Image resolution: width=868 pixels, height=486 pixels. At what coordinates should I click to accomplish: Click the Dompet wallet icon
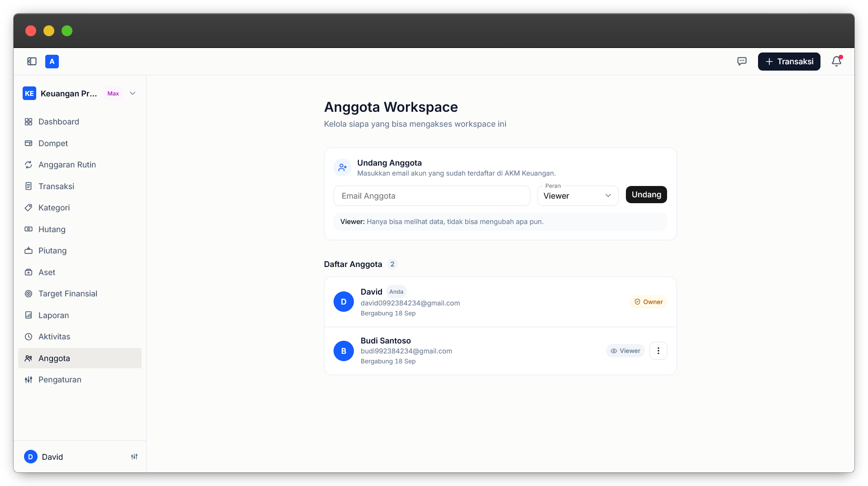tap(29, 143)
